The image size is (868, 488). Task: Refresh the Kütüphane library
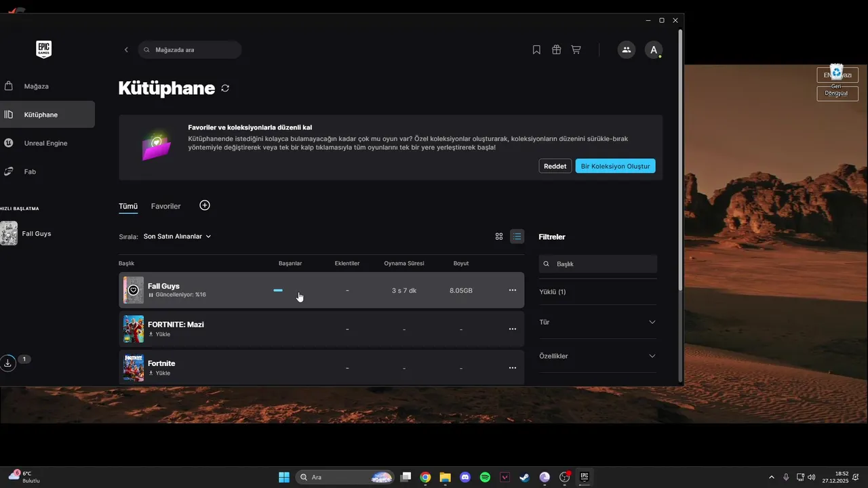click(225, 88)
